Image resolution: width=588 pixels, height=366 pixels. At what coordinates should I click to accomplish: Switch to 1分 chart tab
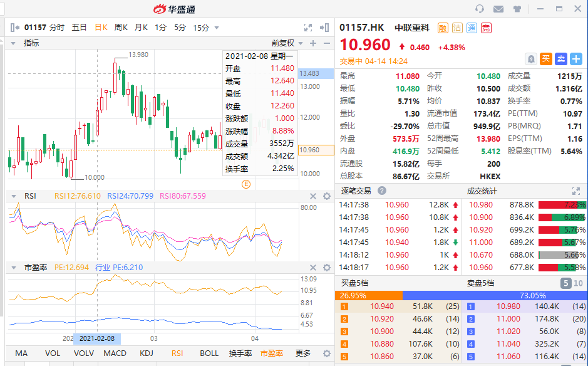(x=160, y=28)
